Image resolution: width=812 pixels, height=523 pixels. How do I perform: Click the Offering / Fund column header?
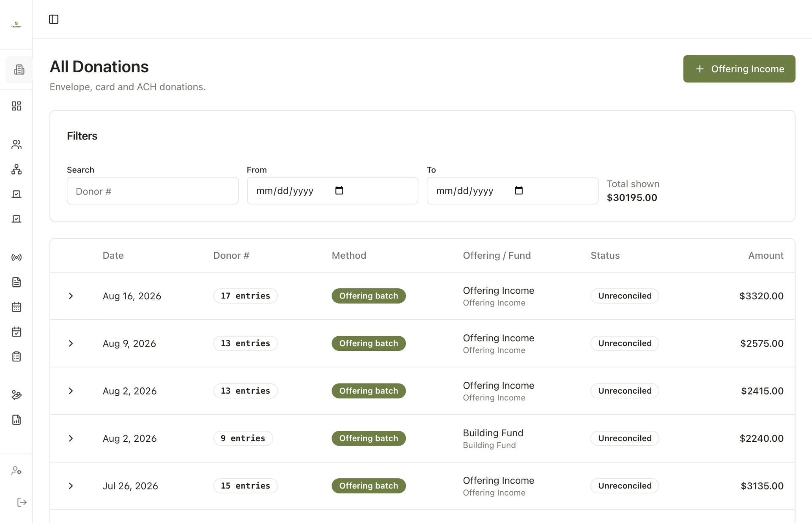[x=497, y=255]
